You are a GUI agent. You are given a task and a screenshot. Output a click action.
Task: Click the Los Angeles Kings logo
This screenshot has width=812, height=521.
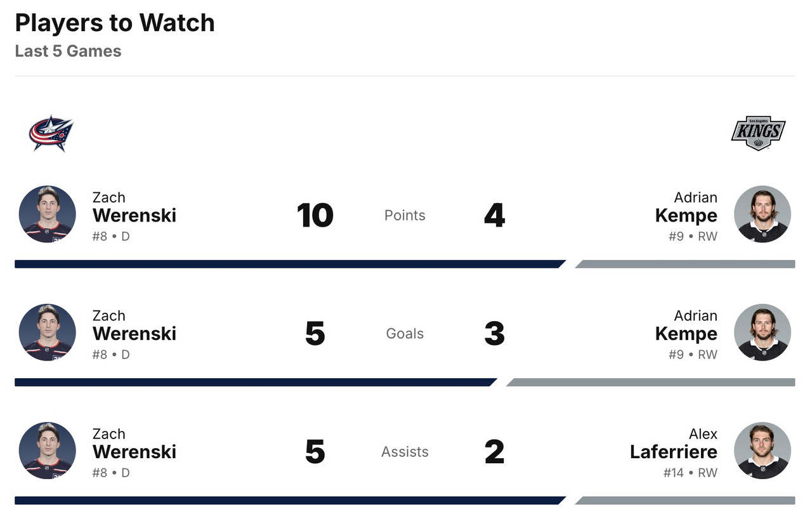pyautogui.click(x=758, y=133)
